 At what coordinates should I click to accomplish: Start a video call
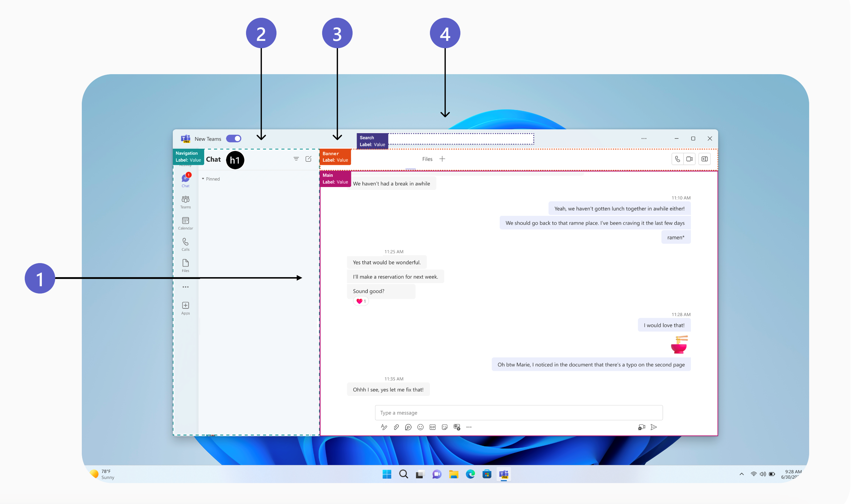click(689, 159)
